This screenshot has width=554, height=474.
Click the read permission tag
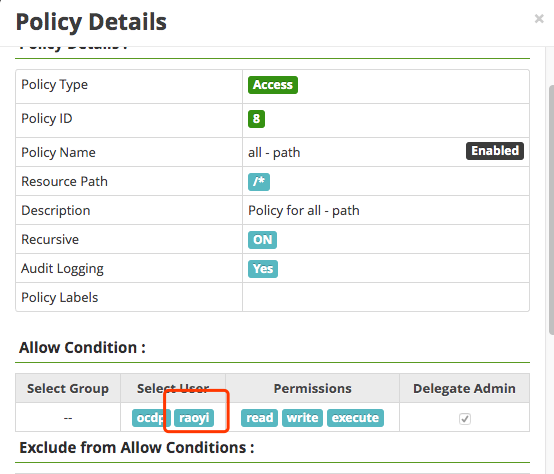(259, 418)
